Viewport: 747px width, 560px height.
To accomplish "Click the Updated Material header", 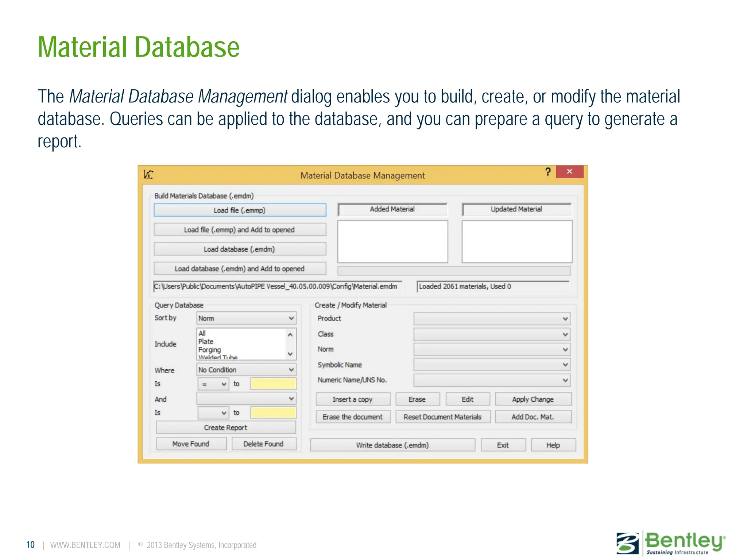I will click(516, 209).
